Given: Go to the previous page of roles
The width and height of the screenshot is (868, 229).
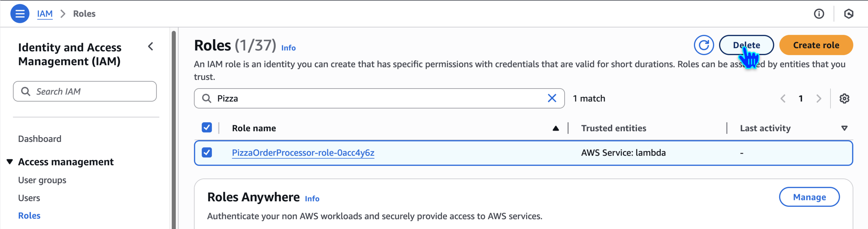Looking at the screenshot, I should tap(783, 99).
